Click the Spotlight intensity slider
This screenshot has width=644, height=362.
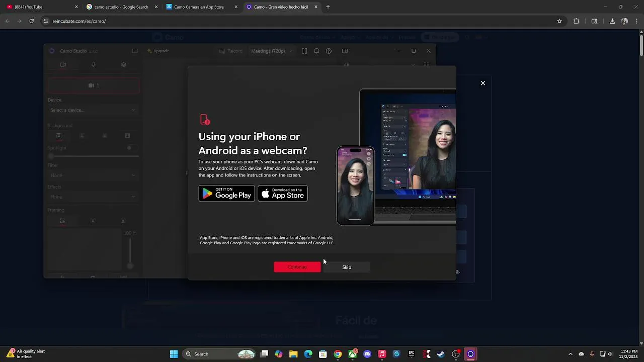tap(94, 156)
